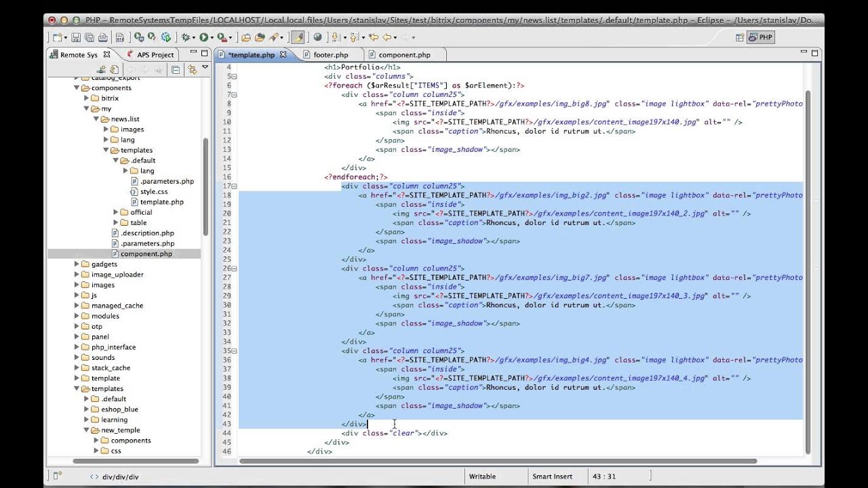Click the PHP perspective button
868x488 pixels.
click(x=761, y=37)
